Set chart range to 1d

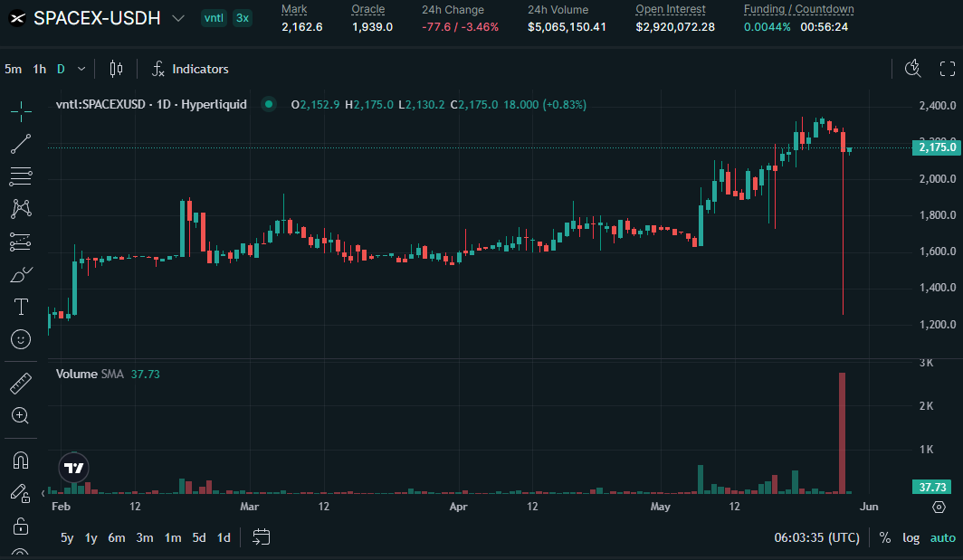tap(224, 538)
